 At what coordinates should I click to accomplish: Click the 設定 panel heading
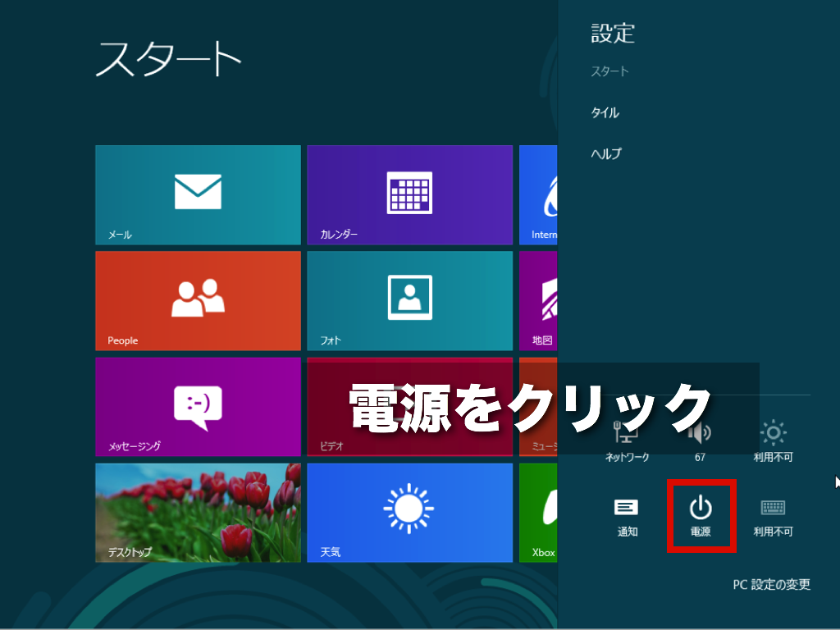[x=613, y=33]
